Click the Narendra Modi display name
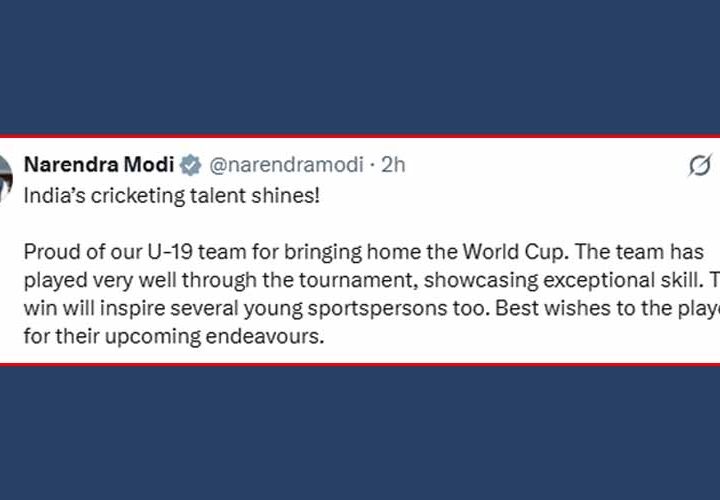720x500 pixels. (98, 164)
